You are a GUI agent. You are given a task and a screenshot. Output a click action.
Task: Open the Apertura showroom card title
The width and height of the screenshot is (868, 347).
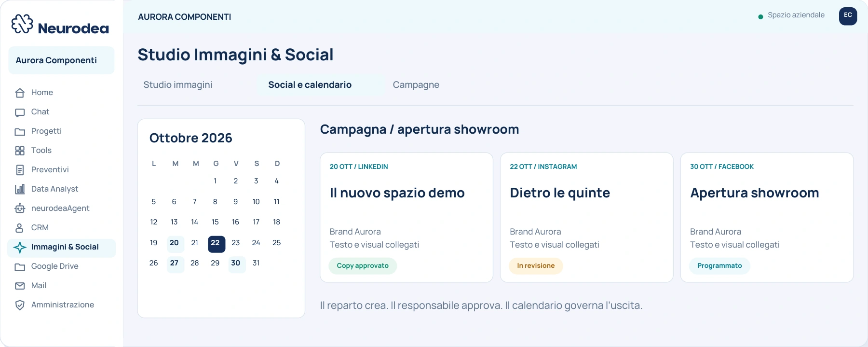754,193
